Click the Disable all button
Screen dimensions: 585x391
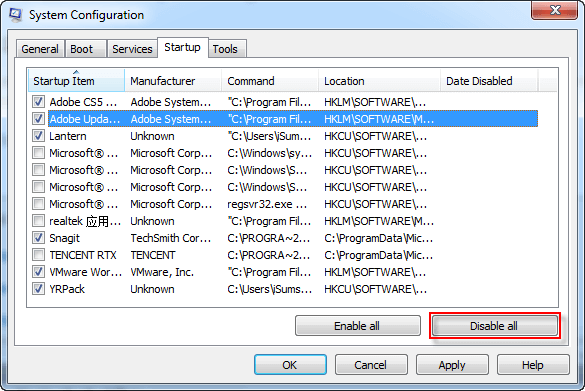(494, 326)
